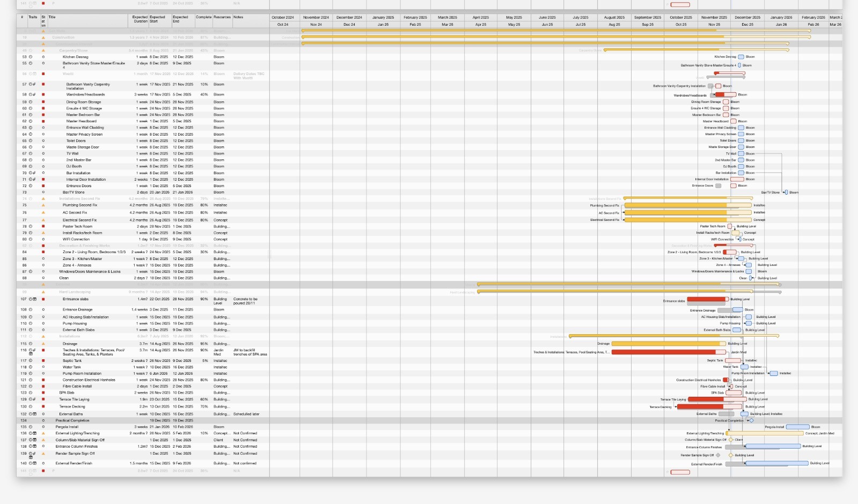Click the clock trait icon on Kitchen Desnag row
The width and height of the screenshot is (858, 504).
pyautogui.click(x=31, y=57)
